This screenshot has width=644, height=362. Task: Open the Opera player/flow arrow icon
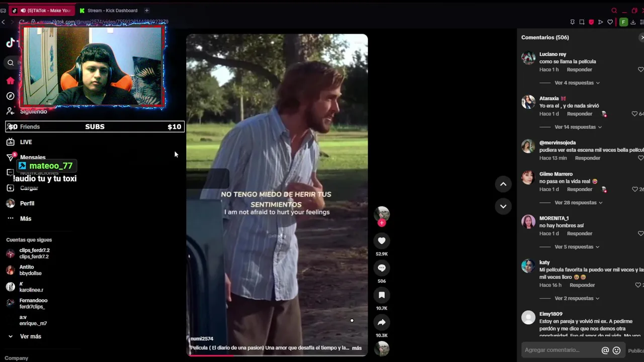point(600,22)
